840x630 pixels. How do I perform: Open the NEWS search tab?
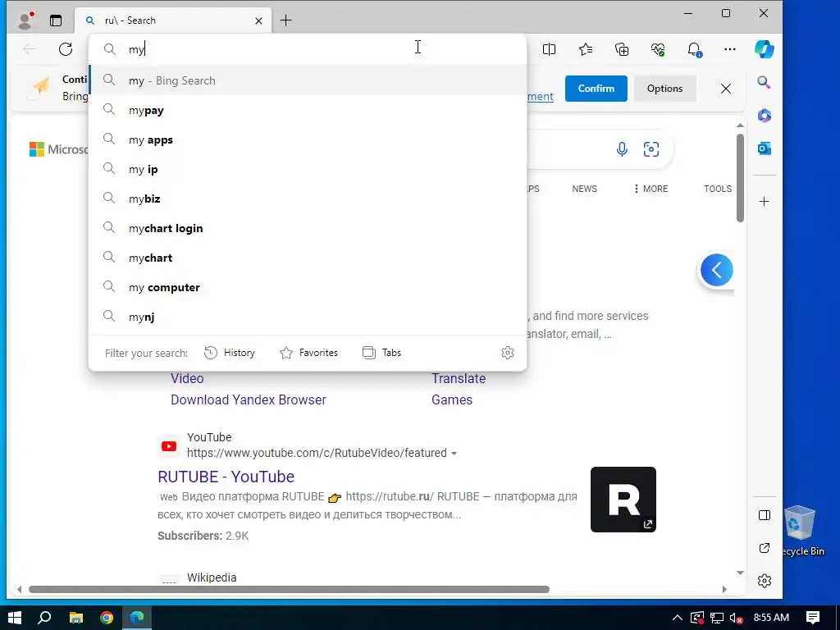pos(584,189)
